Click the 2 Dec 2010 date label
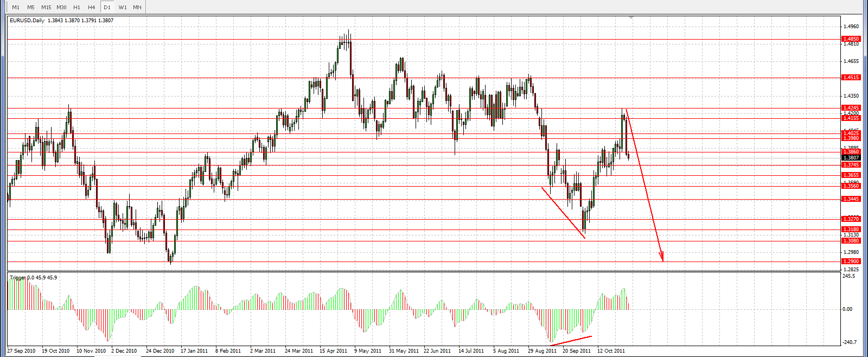 (x=124, y=351)
